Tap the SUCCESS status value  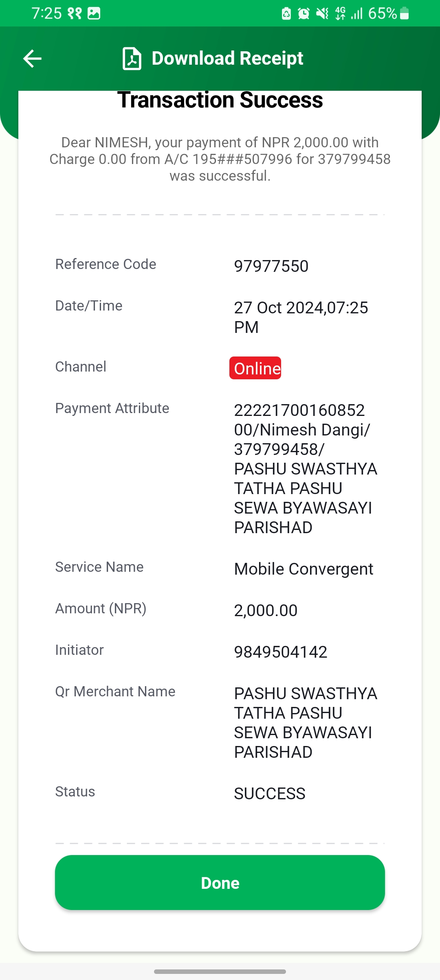coord(270,794)
